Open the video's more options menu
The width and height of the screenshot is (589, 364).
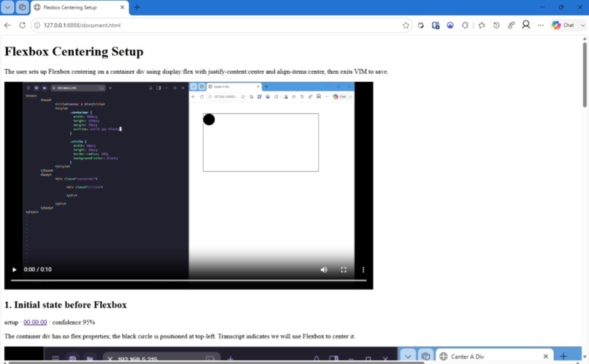[363, 270]
